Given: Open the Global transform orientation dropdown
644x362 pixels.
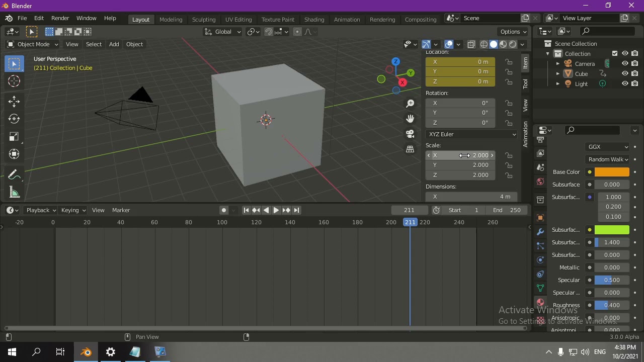Looking at the screenshot, I should (223, 32).
